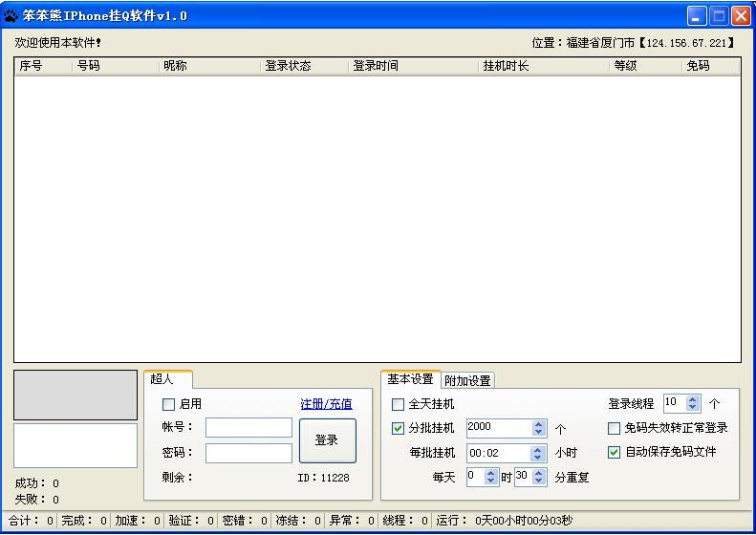The height and width of the screenshot is (535, 756).
Task: Decrease the 30 minute repeat stepper
Action: (x=539, y=481)
